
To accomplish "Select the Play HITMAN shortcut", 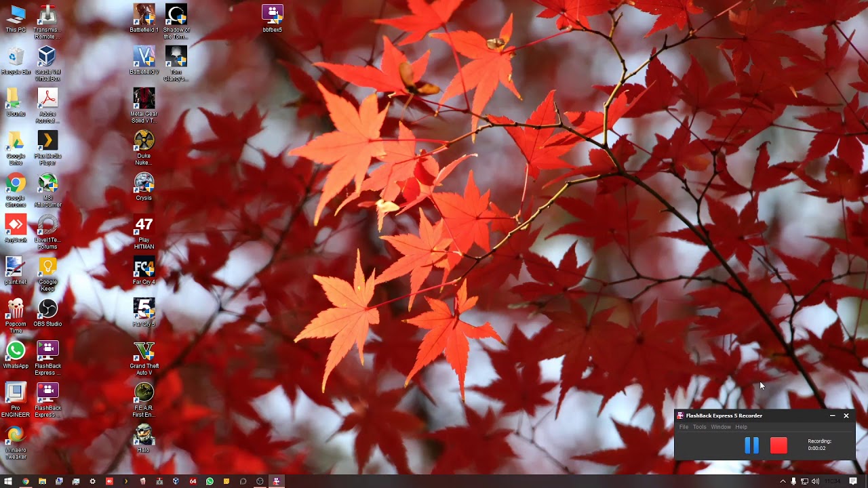I will (x=144, y=232).
